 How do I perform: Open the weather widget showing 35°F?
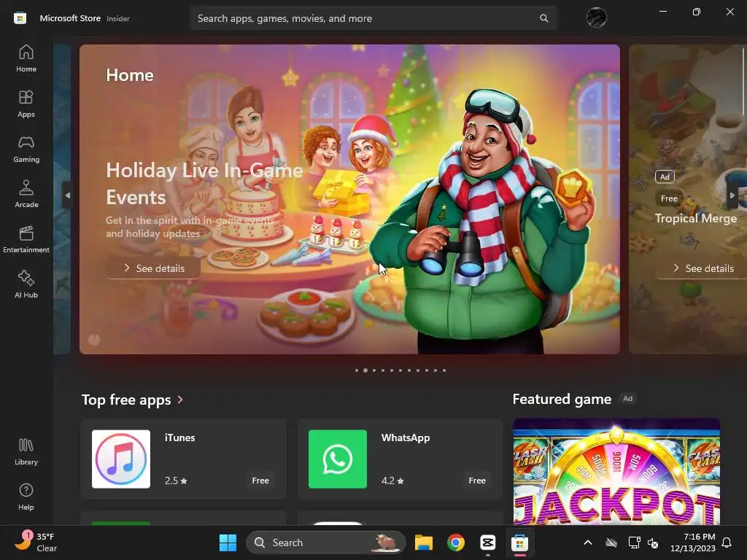pos(35,542)
